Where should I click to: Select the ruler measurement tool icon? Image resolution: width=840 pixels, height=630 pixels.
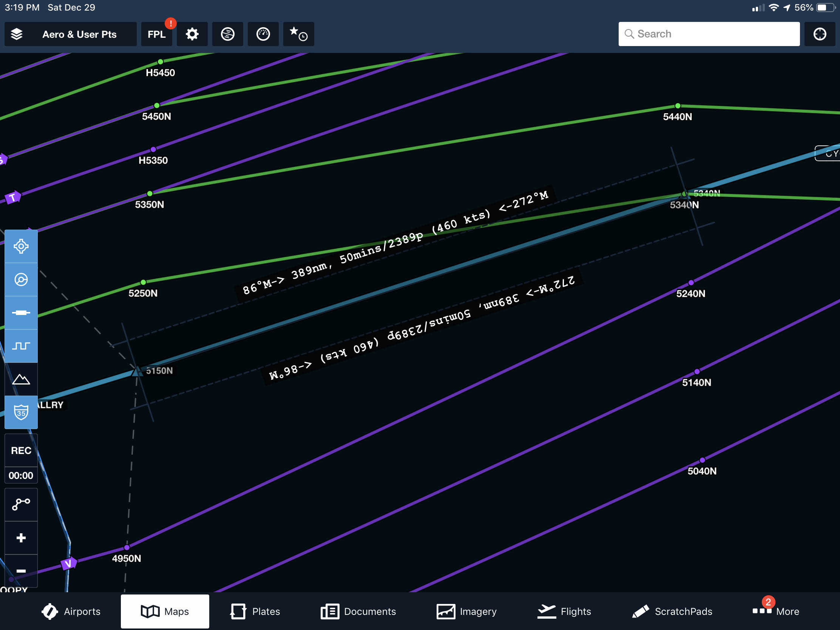21,312
